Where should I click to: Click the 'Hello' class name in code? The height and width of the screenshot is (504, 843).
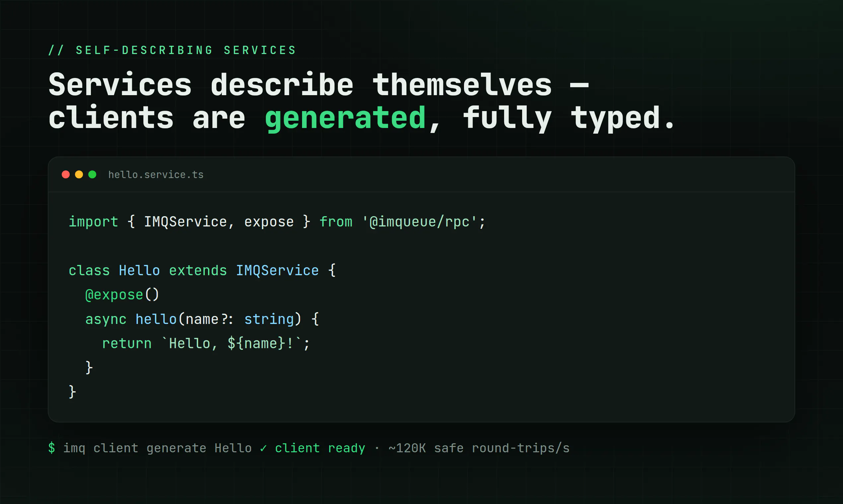coord(139,271)
